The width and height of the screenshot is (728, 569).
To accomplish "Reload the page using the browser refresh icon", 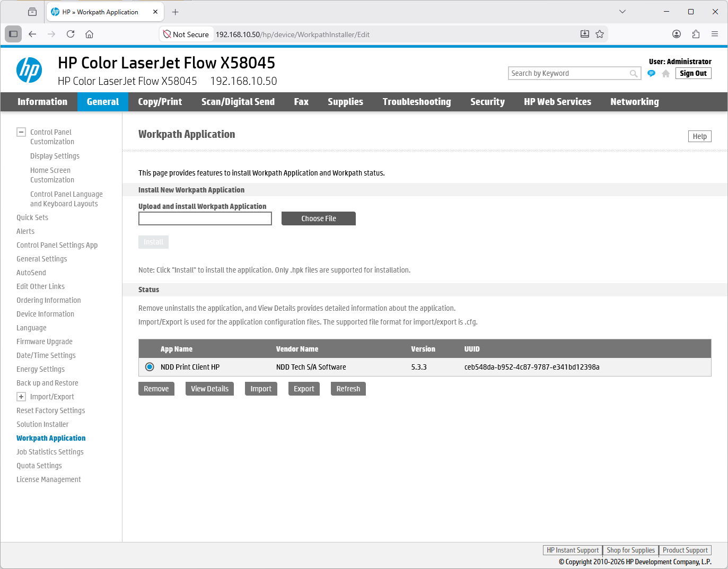I will 71,34.
